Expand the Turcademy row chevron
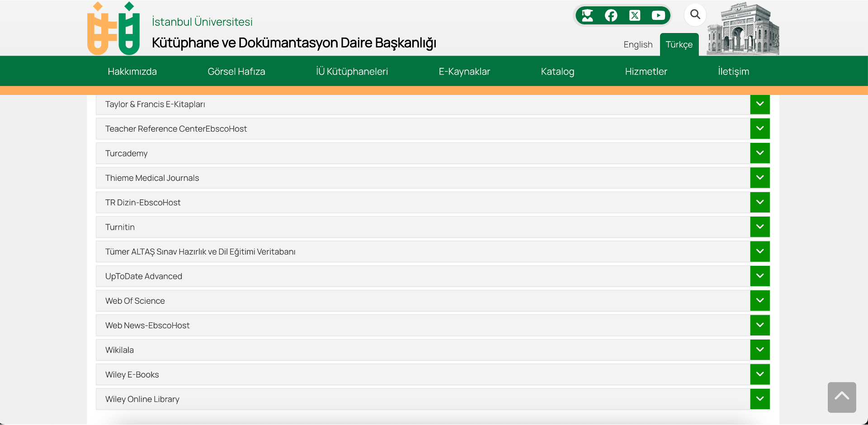Screen dimensions: 868x425 click(760, 153)
